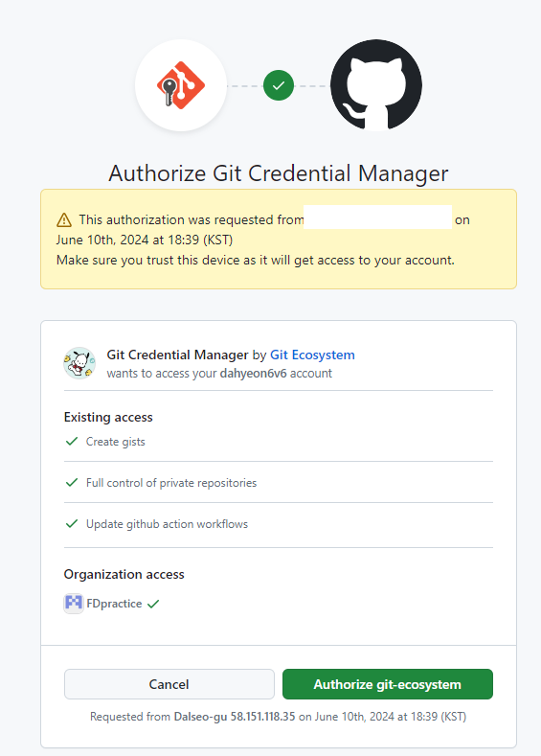Screen dimensions: 541x756
Task: Click the green check next to FDpractice
Action: coord(153,604)
